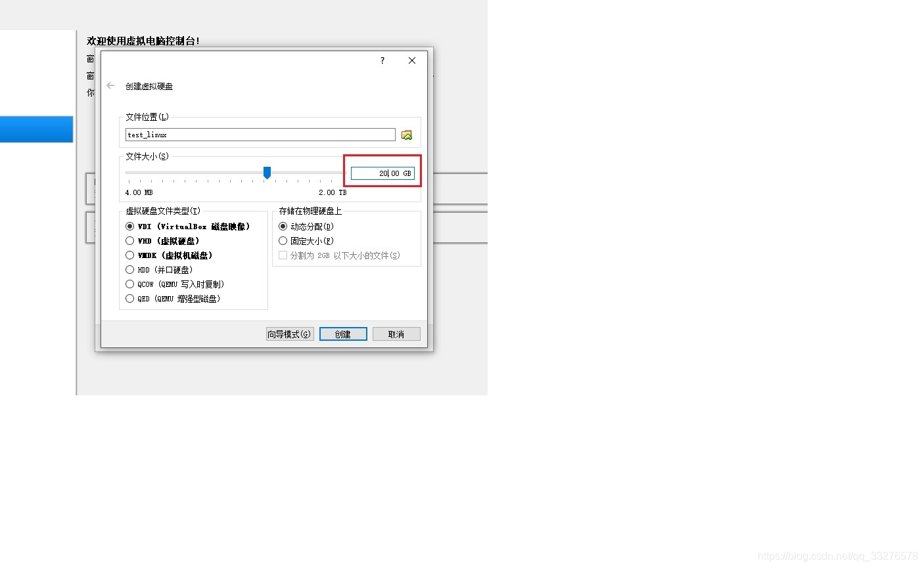The image size is (924, 568).
Task: Click the 取消 button
Action: click(x=396, y=334)
